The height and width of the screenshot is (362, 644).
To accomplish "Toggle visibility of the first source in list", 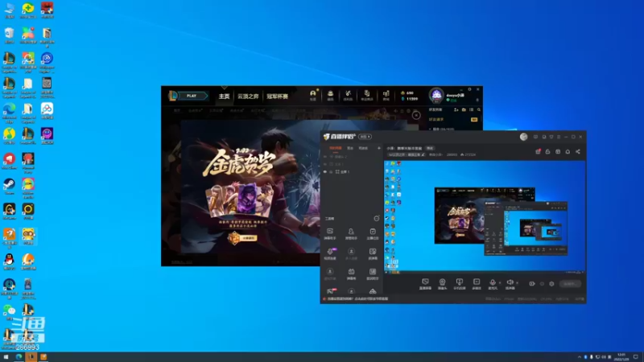I will [x=325, y=157].
